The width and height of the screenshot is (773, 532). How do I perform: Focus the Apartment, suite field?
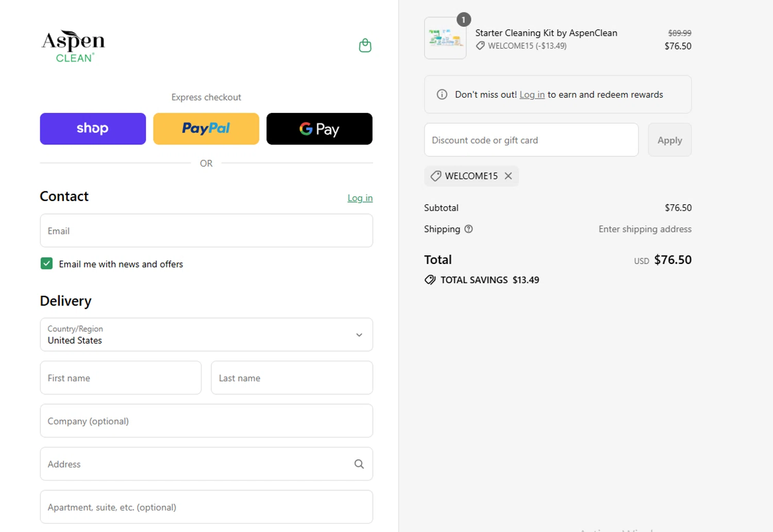pos(206,507)
